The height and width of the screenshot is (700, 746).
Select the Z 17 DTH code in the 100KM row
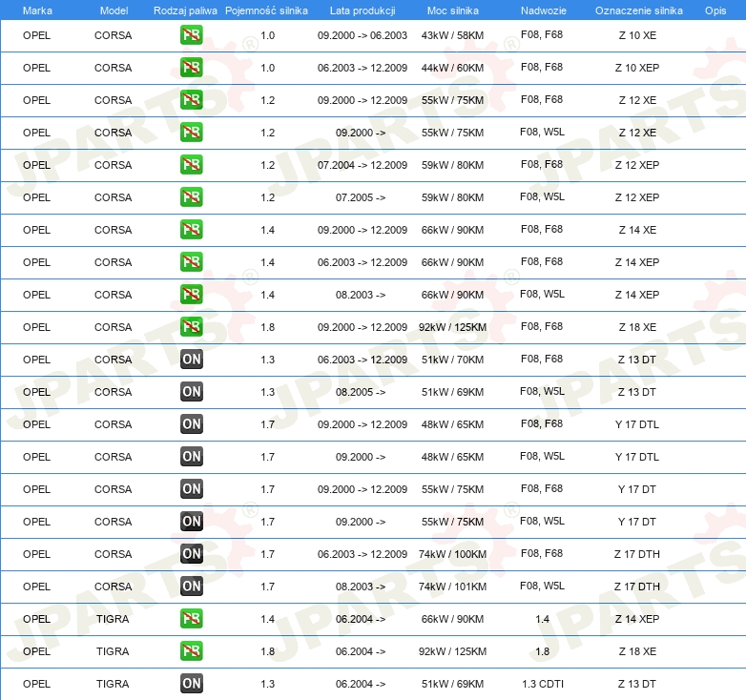[x=637, y=554]
